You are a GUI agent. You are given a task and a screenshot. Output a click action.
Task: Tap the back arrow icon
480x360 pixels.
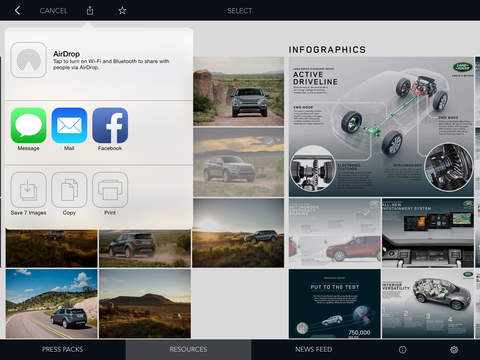click(18, 11)
